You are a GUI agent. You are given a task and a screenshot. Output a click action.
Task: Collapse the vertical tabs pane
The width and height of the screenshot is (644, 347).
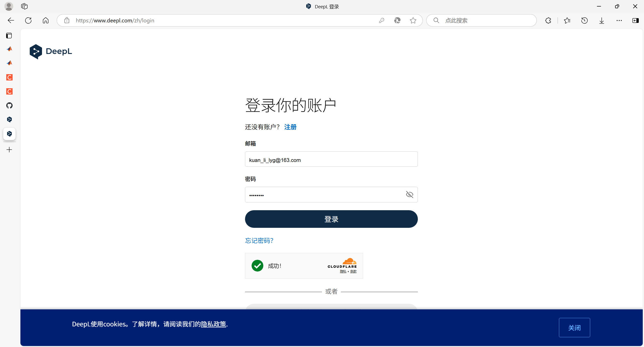tap(9, 36)
